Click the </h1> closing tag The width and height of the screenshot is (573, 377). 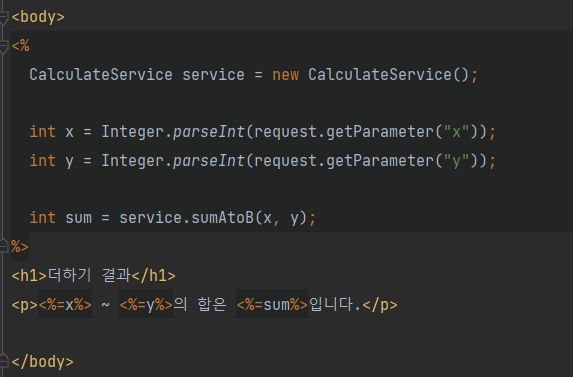coord(153,275)
